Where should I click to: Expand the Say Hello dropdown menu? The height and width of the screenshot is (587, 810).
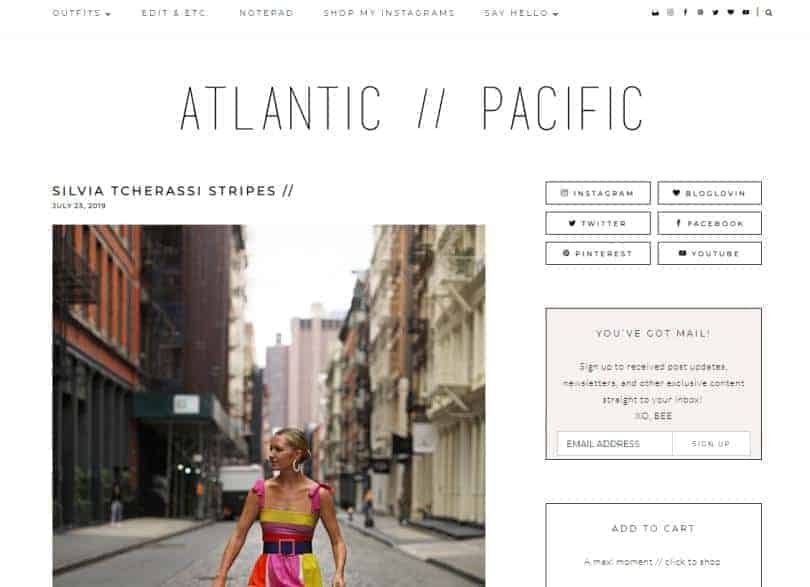[521, 13]
